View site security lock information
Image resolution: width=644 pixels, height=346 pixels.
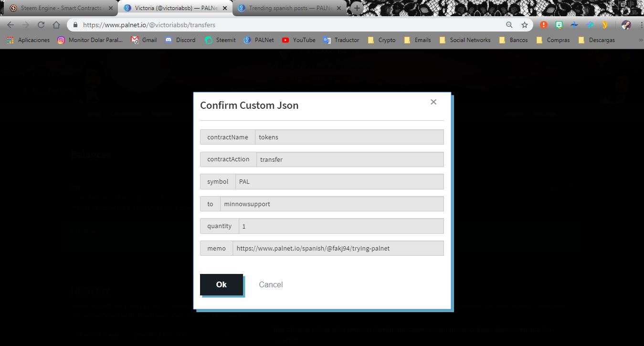[x=75, y=25]
